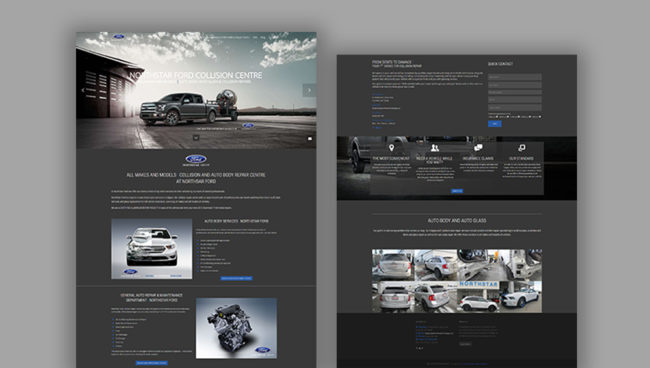This screenshot has height=368, width=650.
Task: Open the gallery photo showing the Northstar sign
Action: click(x=478, y=297)
